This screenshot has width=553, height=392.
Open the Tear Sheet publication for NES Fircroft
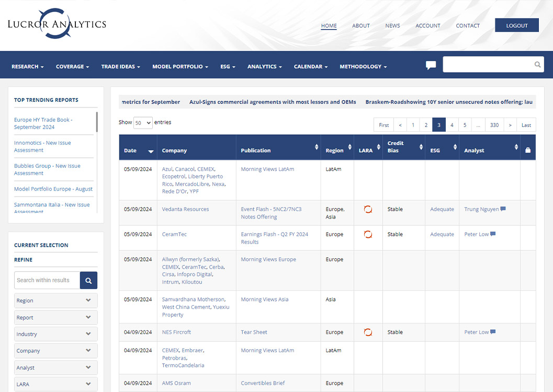pos(254,332)
